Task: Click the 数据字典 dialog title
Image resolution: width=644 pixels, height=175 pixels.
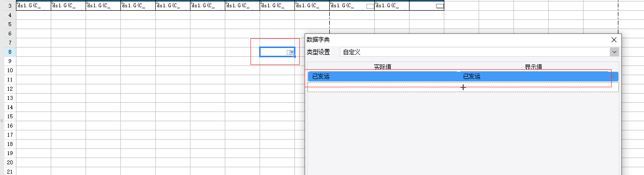Action: (x=318, y=40)
